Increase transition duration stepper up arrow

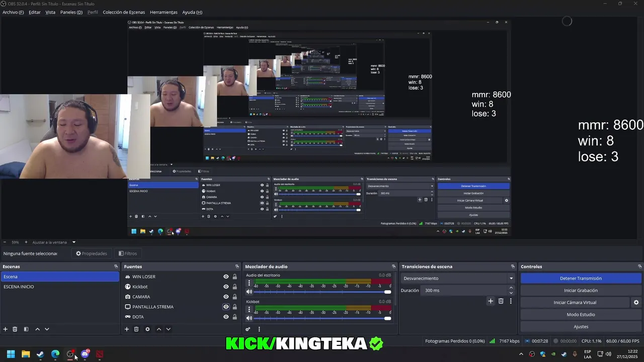(511, 288)
